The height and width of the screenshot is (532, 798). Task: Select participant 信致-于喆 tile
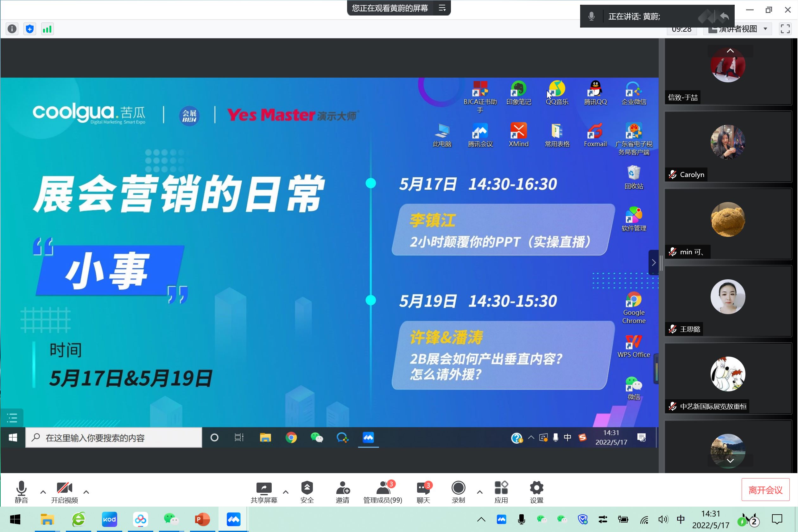pyautogui.click(x=728, y=71)
